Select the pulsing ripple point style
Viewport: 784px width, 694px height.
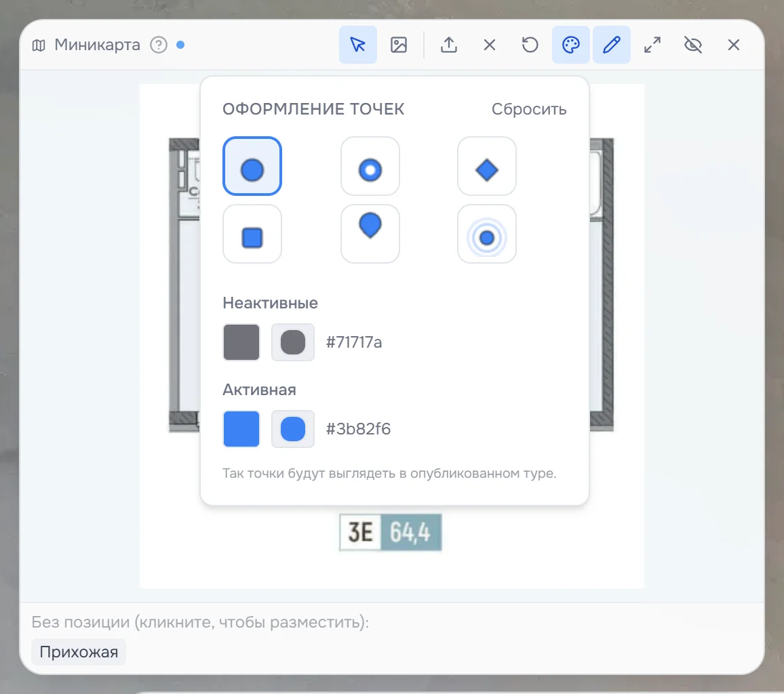tap(487, 234)
